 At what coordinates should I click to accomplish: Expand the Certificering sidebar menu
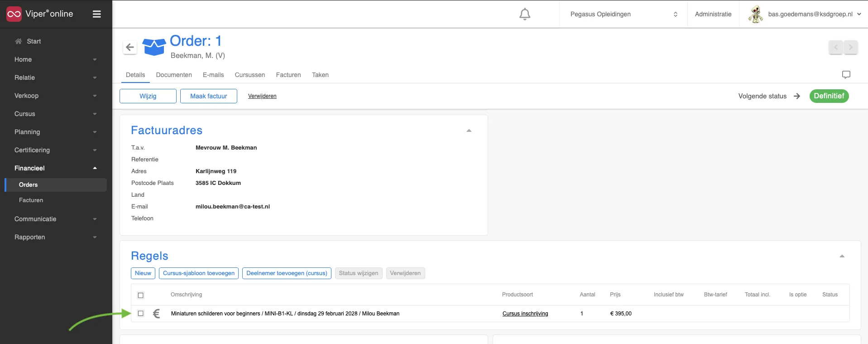pyautogui.click(x=56, y=150)
